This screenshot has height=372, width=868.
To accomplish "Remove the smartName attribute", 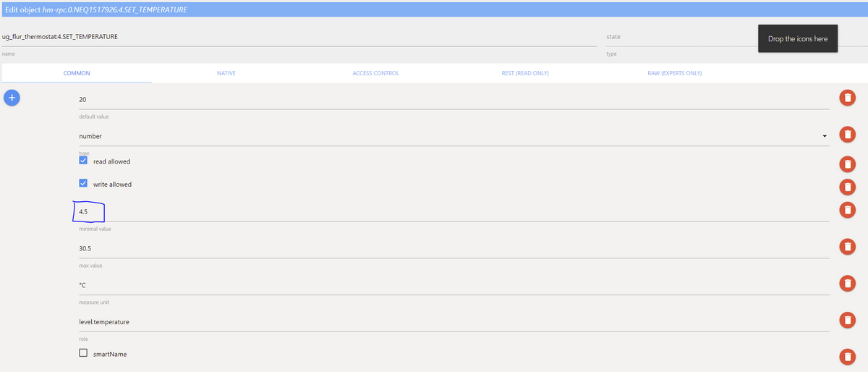I will (x=847, y=357).
